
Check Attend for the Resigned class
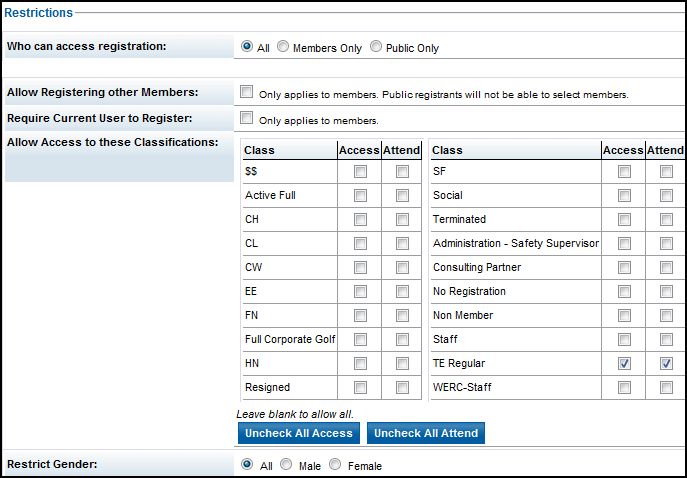pos(402,387)
